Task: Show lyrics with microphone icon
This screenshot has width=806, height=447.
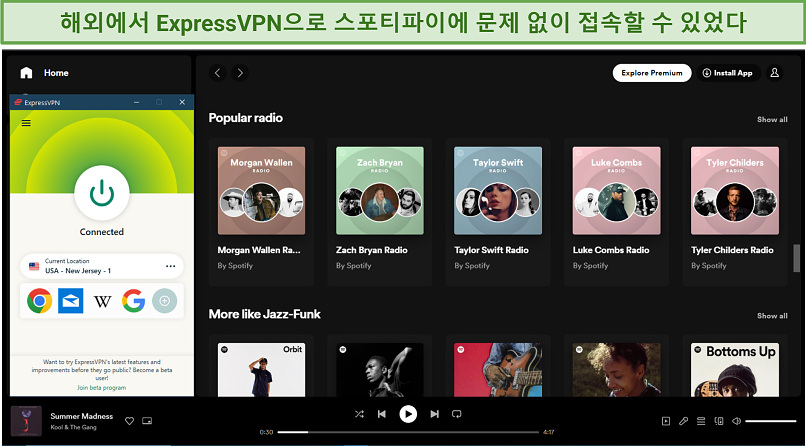Action: (x=683, y=421)
